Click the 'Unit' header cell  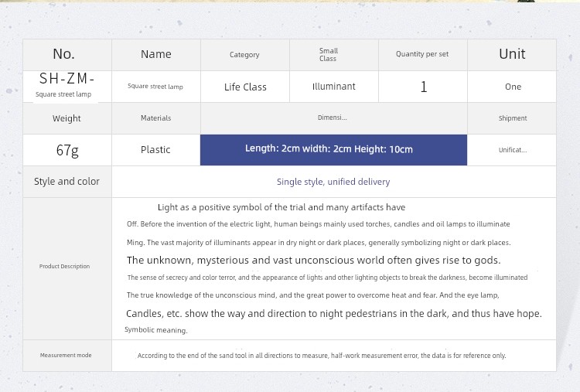pyautogui.click(x=512, y=55)
